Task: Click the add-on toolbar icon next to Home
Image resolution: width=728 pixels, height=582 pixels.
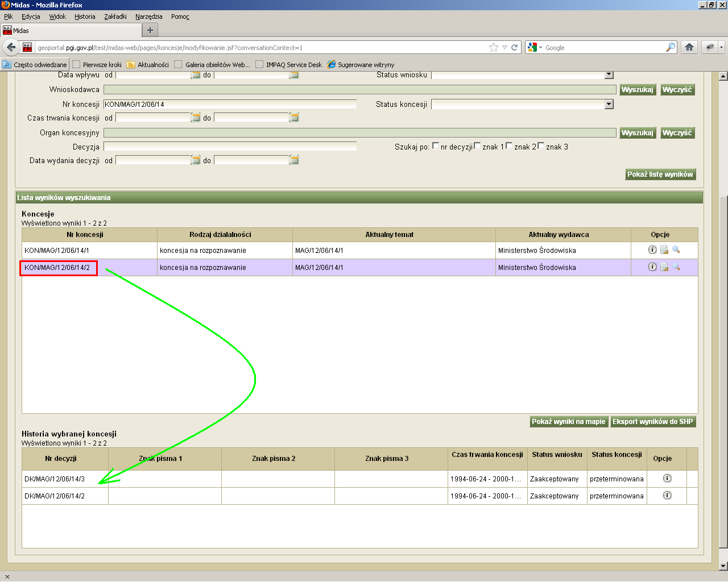Action: (710, 47)
